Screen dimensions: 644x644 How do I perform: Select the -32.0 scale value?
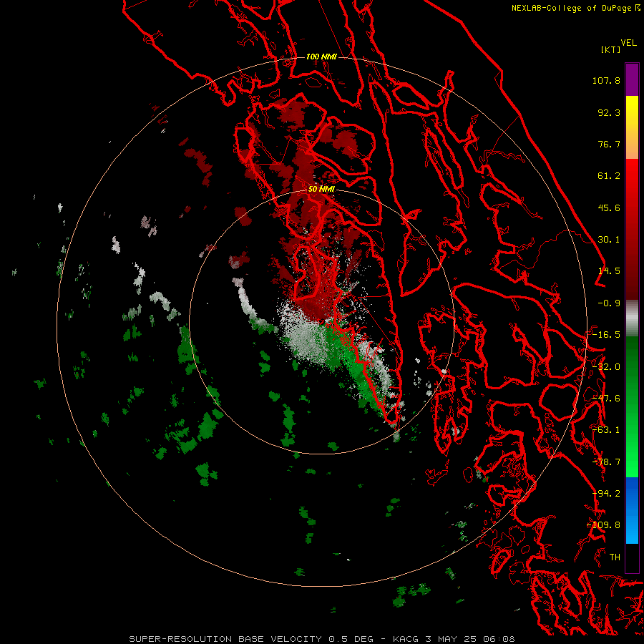tap(606, 367)
